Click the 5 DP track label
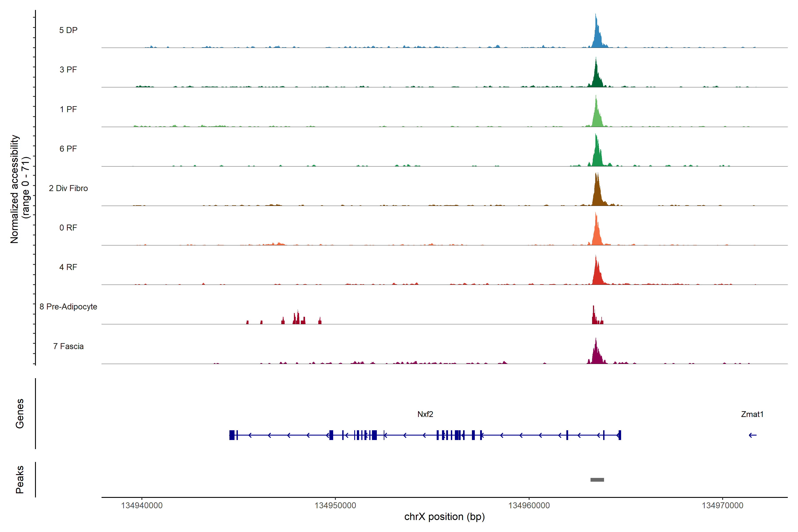The image size is (798, 532). [x=68, y=30]
